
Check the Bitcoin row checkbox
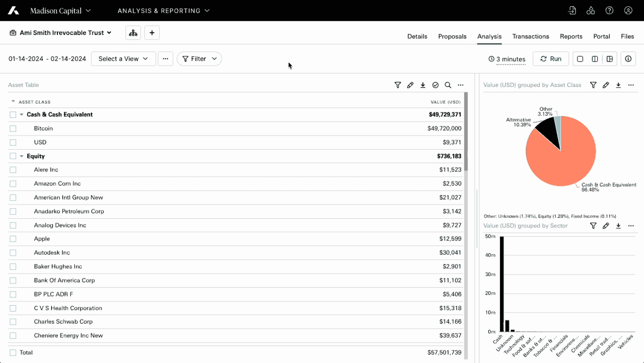tap(13, 128)
